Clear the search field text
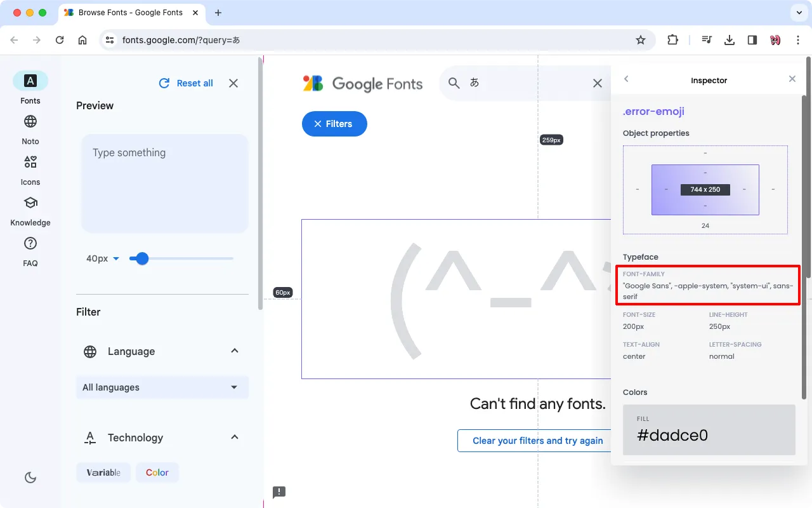812x508 pixels. [x=597, y=83]
